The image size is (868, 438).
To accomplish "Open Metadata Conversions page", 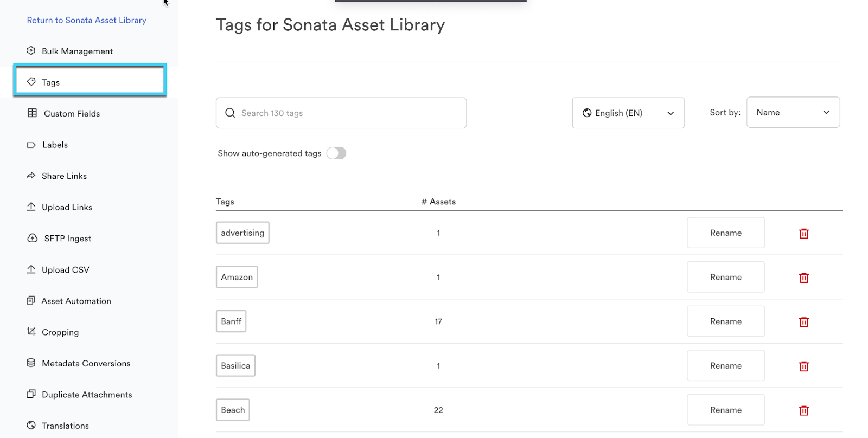I will pyautogui.click(x=86, y=364).
